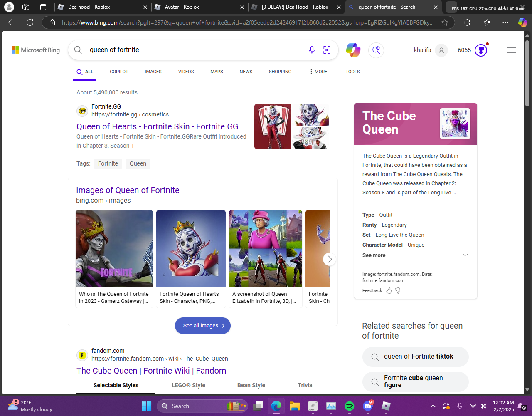Open Queen Elizabeth in Fortnite image thumbnail

(x=266, y=248)
